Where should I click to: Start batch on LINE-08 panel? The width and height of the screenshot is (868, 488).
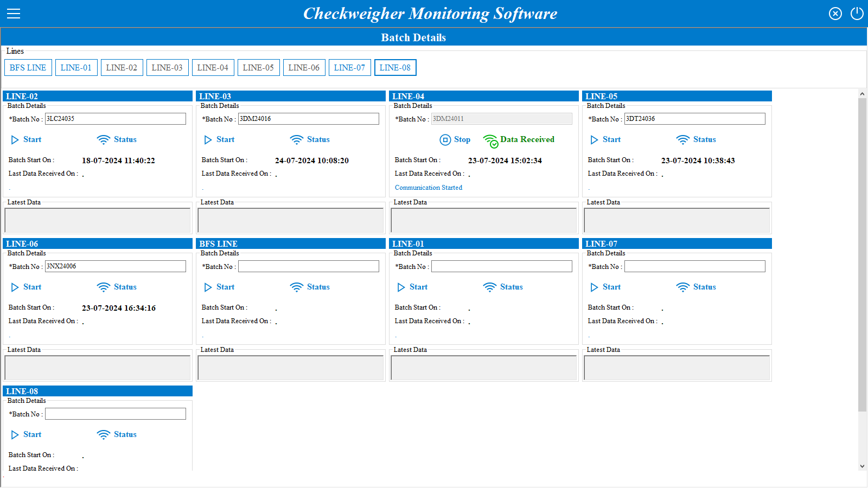click(x=15, y=435)
